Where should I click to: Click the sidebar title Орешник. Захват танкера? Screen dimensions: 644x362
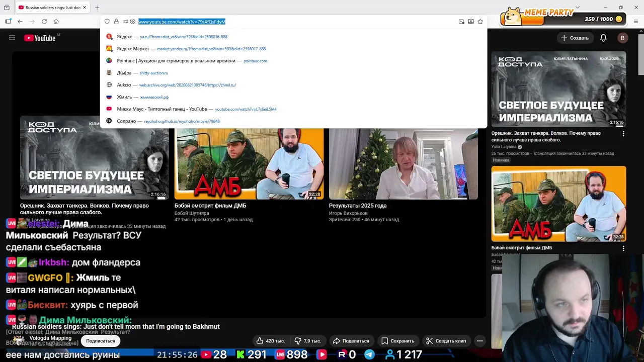pyautogui.click(x=546, y=136)
